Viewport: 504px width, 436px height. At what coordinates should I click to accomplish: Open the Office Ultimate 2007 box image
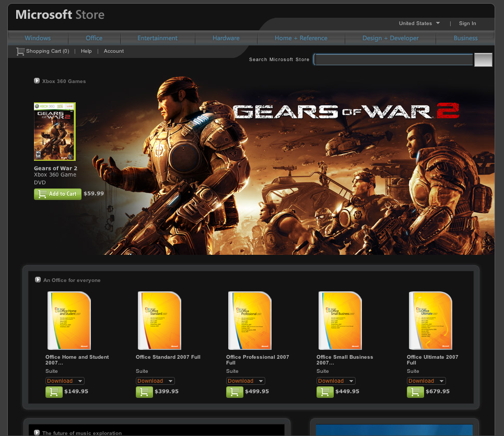(430, 320)
